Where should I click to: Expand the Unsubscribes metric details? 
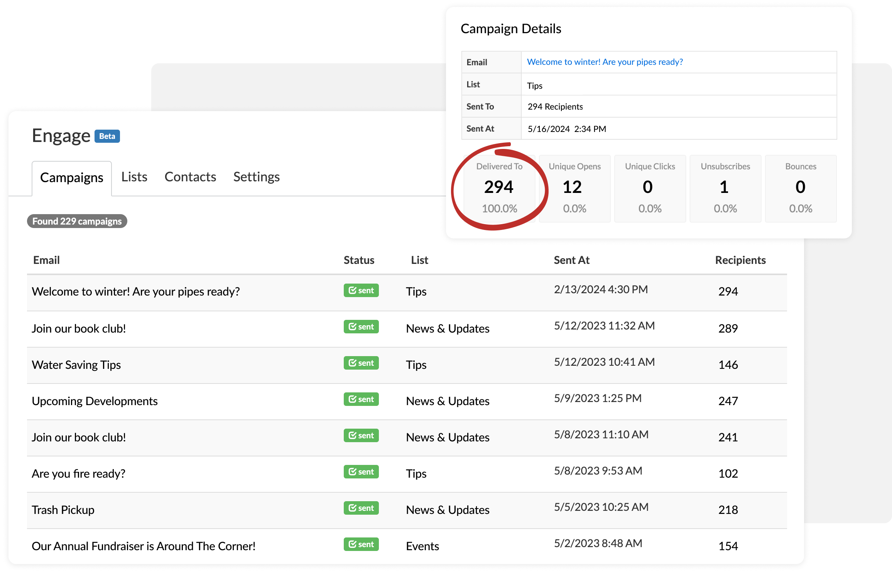pos(725,187)
